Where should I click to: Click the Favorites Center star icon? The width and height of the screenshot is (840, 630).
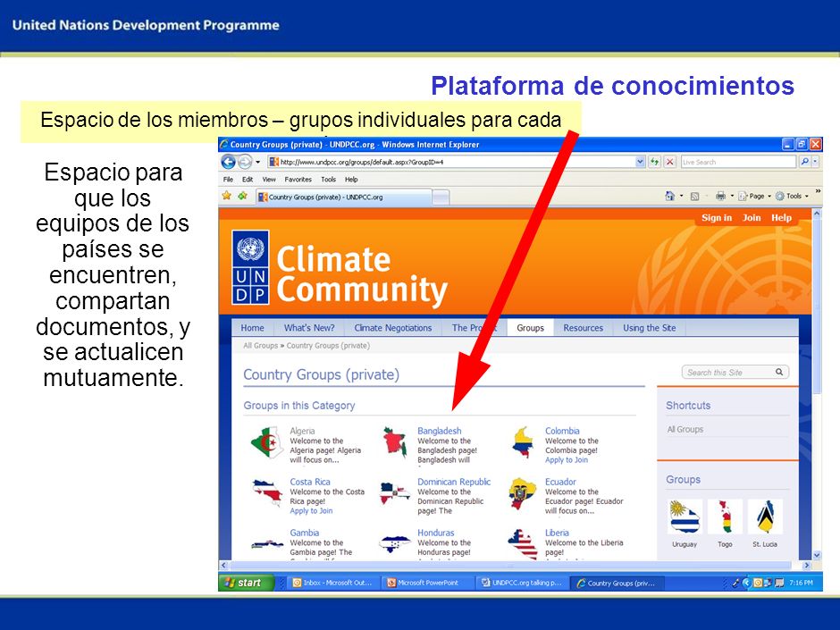(227, 196)
